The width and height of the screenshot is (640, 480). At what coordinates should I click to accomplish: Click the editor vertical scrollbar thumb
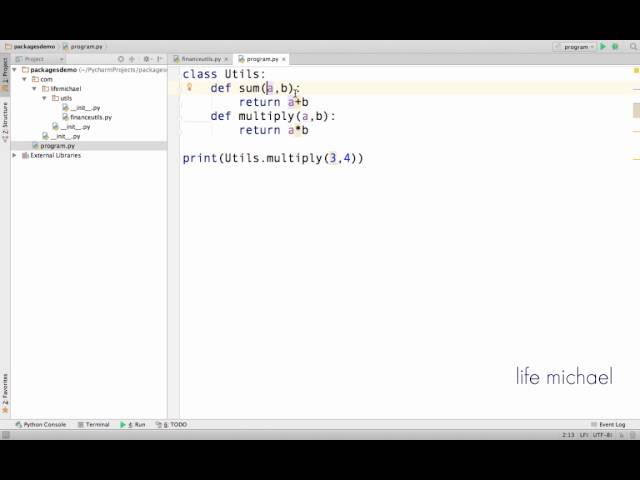click(636, 110)
